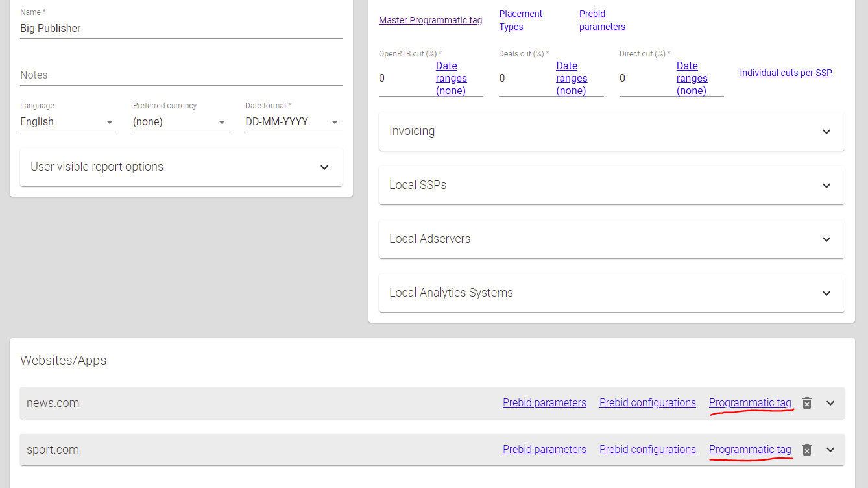Viewport: 868px width, 488px height.
Task: Expand the Local Analytics Systems section
Action: [612, 293]
